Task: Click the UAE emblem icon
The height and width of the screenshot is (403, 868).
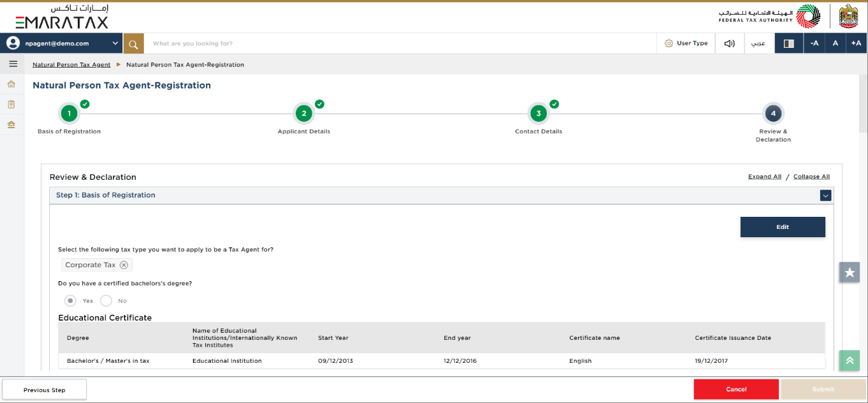Action: (848, 17)
